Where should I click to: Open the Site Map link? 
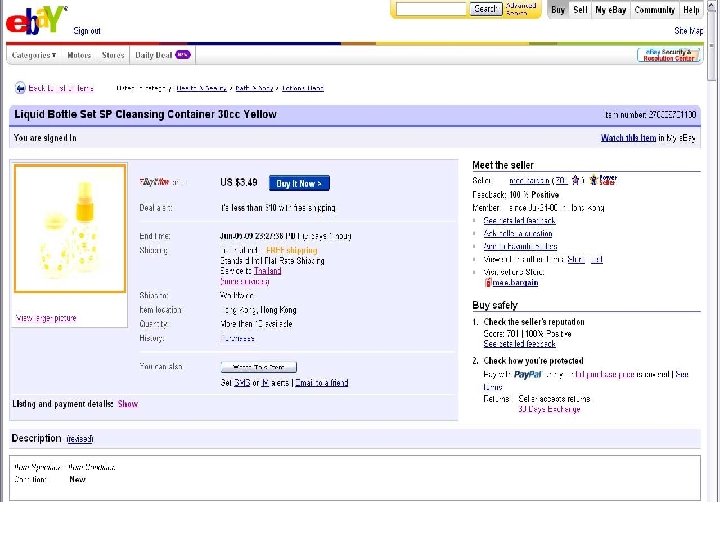coord(688,31)
